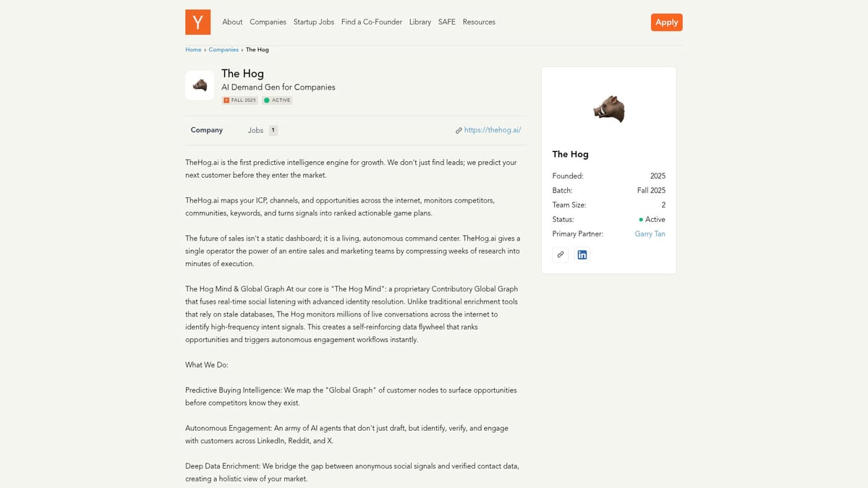Go to Home breadcrumb
This screenshot has width=868, height=488.
pos(193,50)
